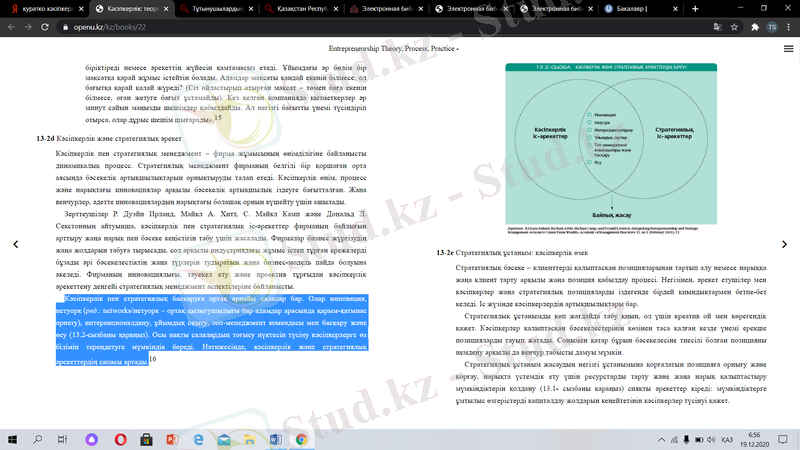800x450 pixels.
Task: Go to next book page arrow
Action: tap(784, 244)
